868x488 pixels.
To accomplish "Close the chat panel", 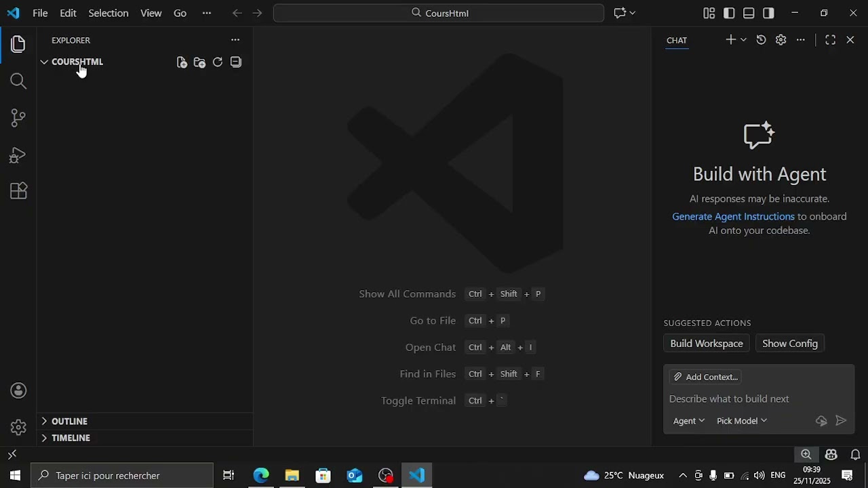I will (x=850, y=40).
